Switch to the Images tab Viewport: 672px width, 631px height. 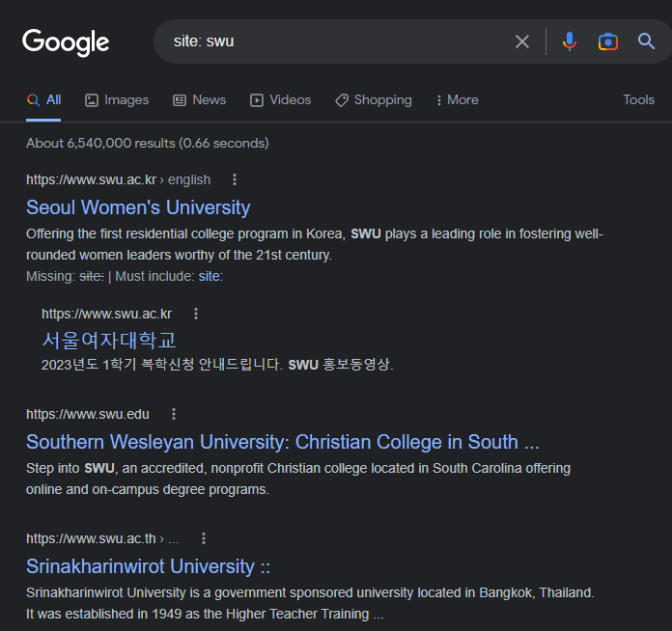[x=117, y=99]
